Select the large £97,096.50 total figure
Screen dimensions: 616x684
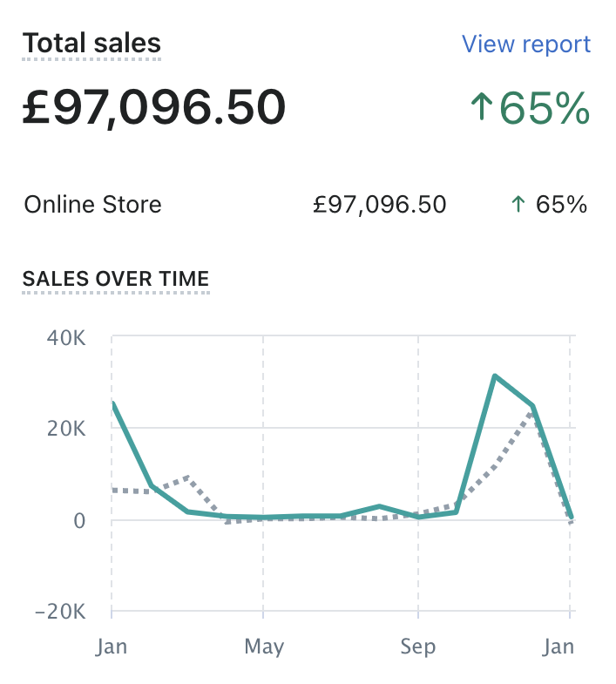point(153,108)
